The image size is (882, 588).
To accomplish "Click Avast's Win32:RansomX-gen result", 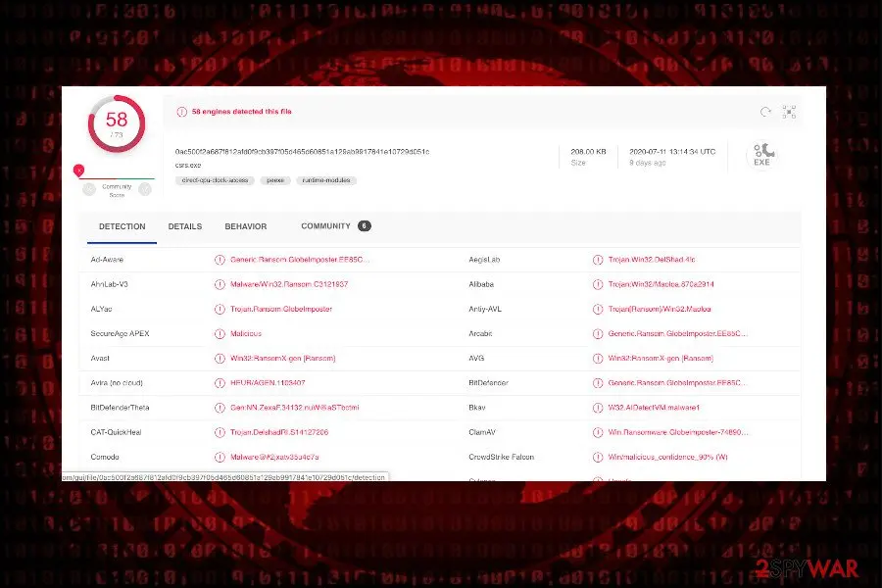I will pos(283,359).
